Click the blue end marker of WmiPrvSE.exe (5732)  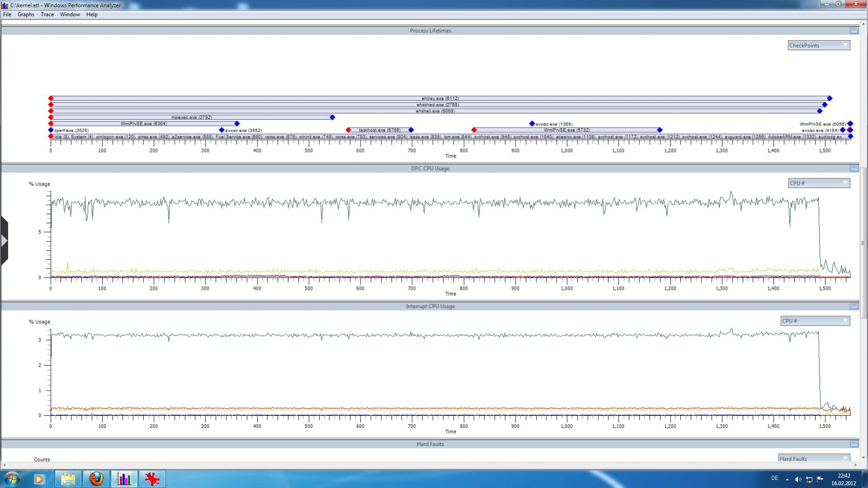tap(659, 130)
